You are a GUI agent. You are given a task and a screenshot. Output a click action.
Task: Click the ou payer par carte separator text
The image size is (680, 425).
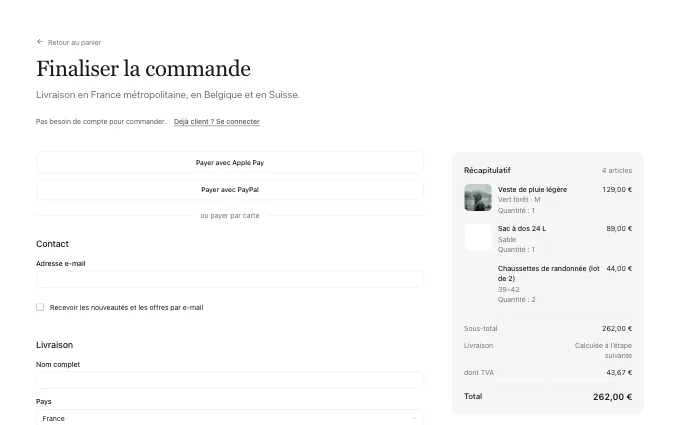pos(230,216)
